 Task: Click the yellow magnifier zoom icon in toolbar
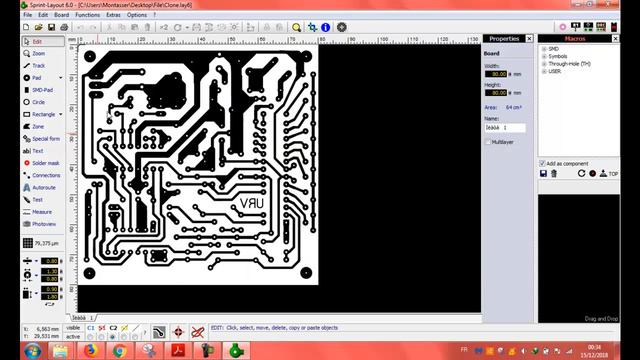(296, 27)
